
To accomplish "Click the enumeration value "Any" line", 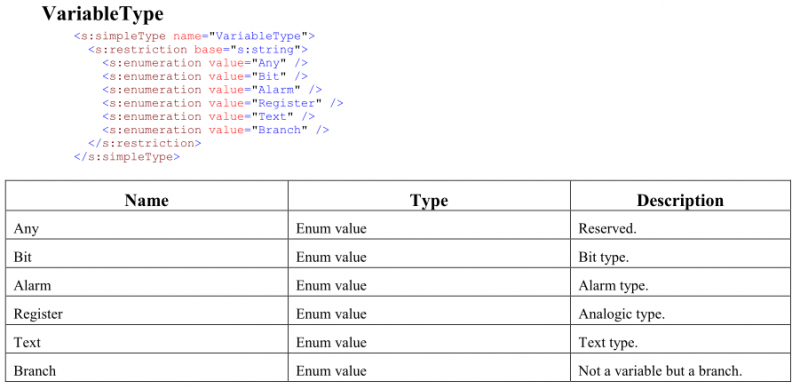I will [x=205, y=63].
